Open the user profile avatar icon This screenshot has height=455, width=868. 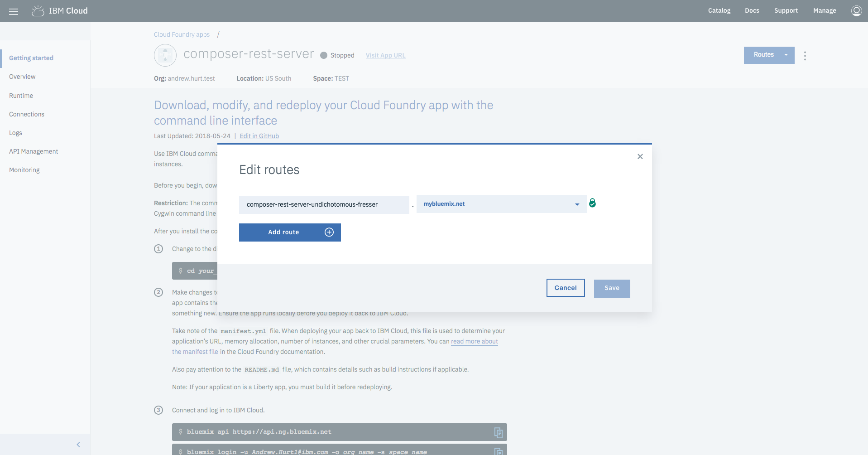[x=856, y=11]
